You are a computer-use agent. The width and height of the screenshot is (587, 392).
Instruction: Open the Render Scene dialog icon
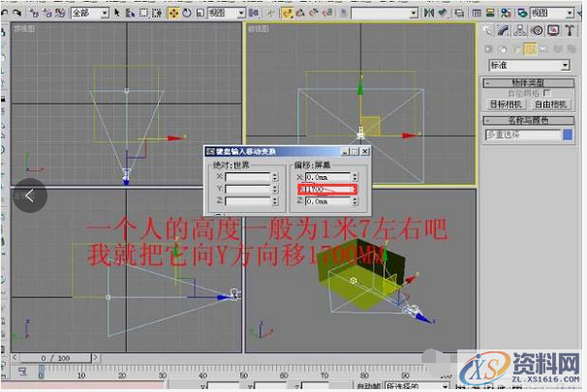pos(522,14)
